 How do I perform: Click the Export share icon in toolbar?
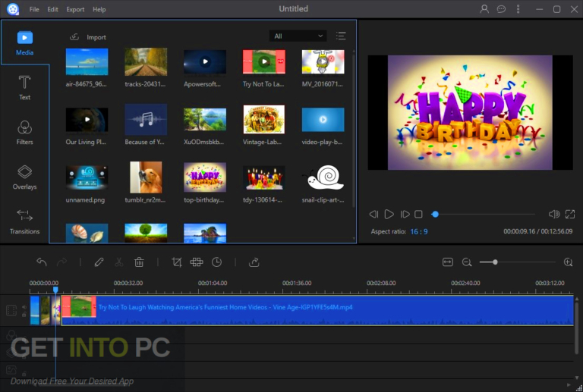point(254,262)
